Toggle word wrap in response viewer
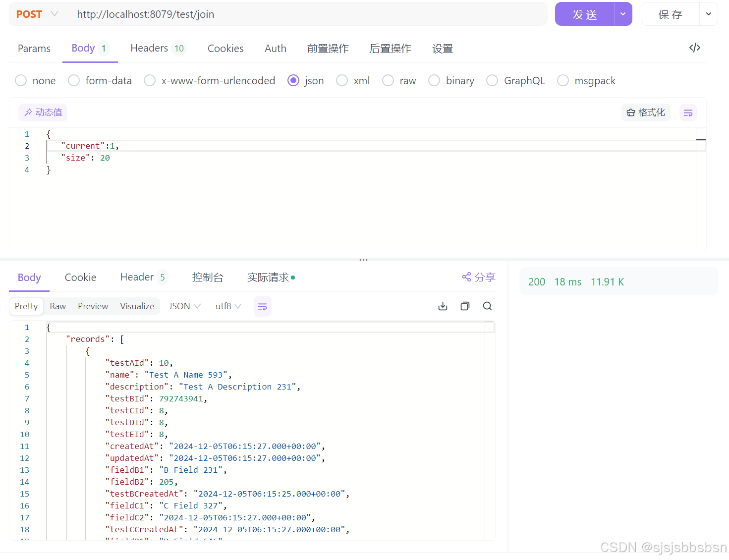 click(x=262, y=307)
